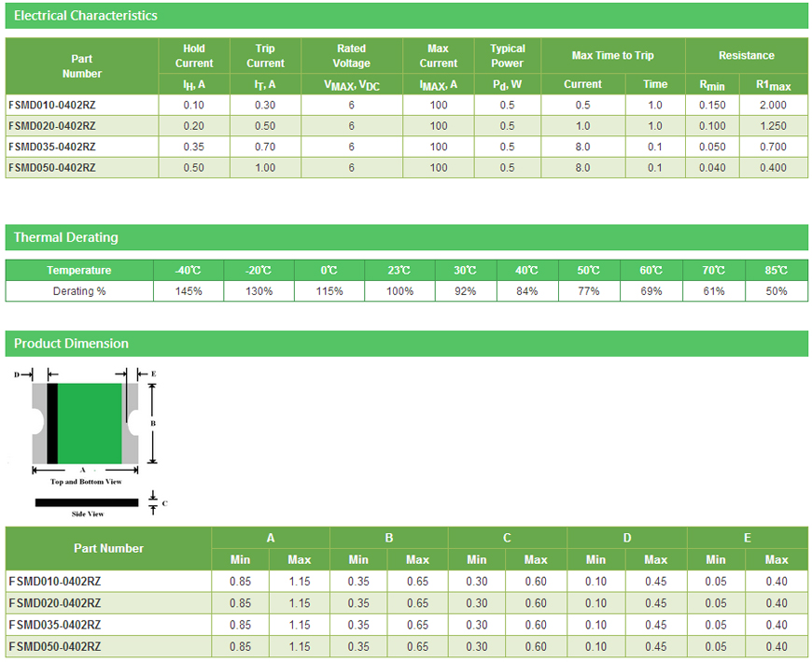Select FSMD050-0402RZ in the electrical table
Viewport: 812px width, 662px height.
(x=51, y=168)
